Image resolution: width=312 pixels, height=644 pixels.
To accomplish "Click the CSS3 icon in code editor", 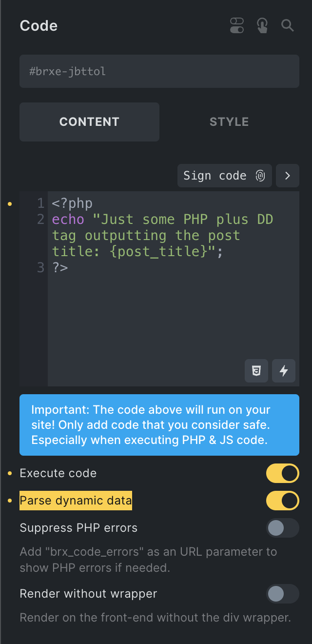I will point(256,371).
